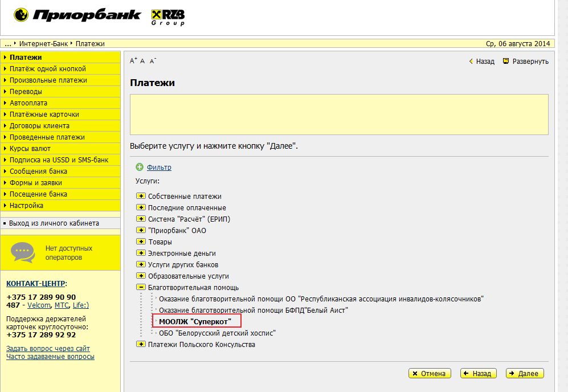Increase font size with A+ icon

(133, 60)
